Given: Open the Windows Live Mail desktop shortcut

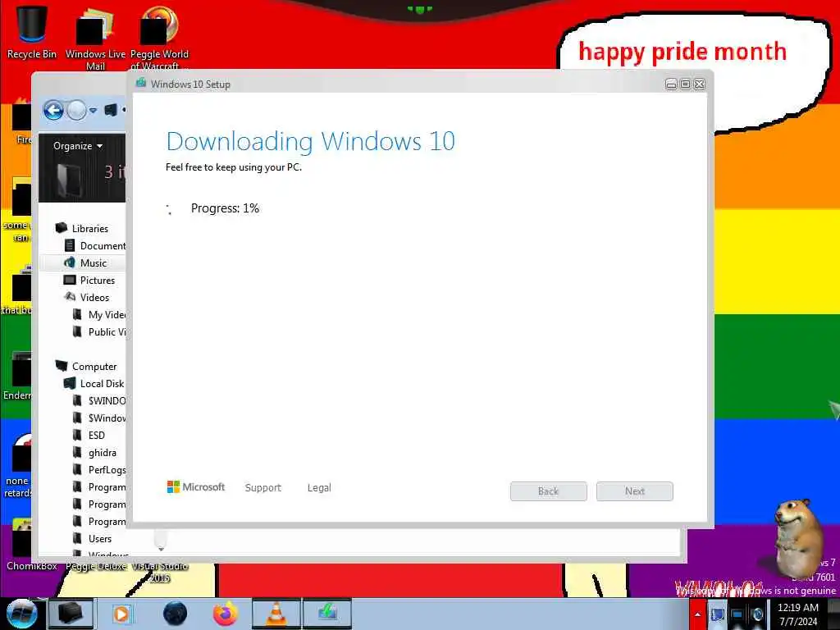Looking at the screenshot, I should (95, 38).
